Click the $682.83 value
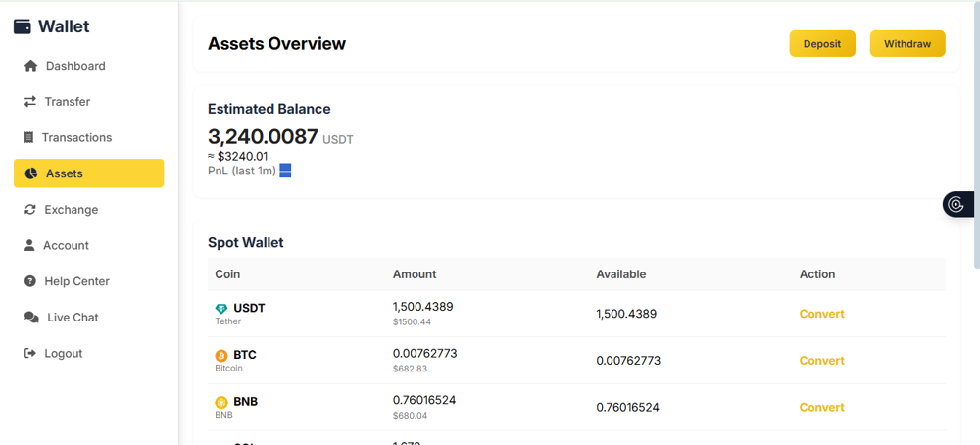 (x=410, y=369)
